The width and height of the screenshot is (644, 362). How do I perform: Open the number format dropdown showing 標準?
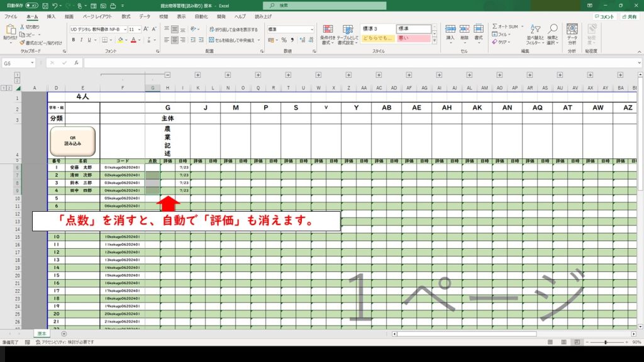[x=311, y=30]
